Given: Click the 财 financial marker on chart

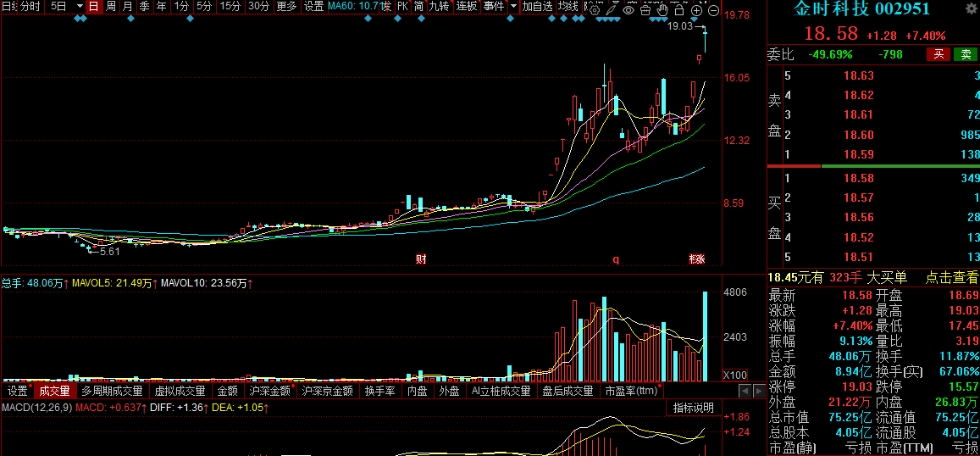Looking at the screenshot, I should pos(421,259).
